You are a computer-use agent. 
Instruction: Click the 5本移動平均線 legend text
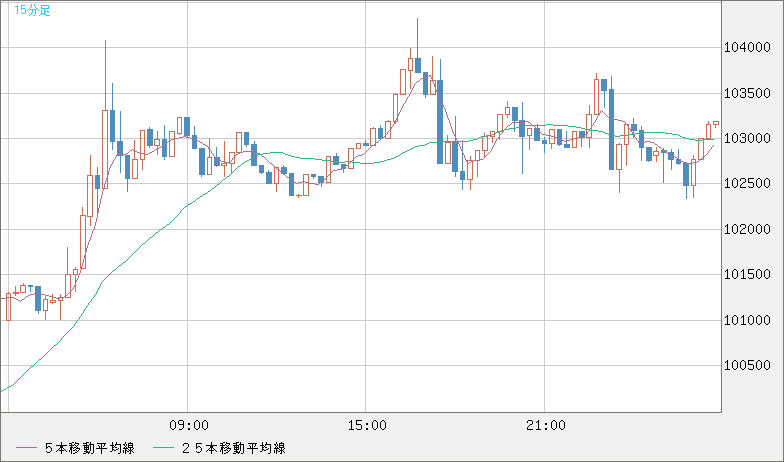[x=90, y=448]
